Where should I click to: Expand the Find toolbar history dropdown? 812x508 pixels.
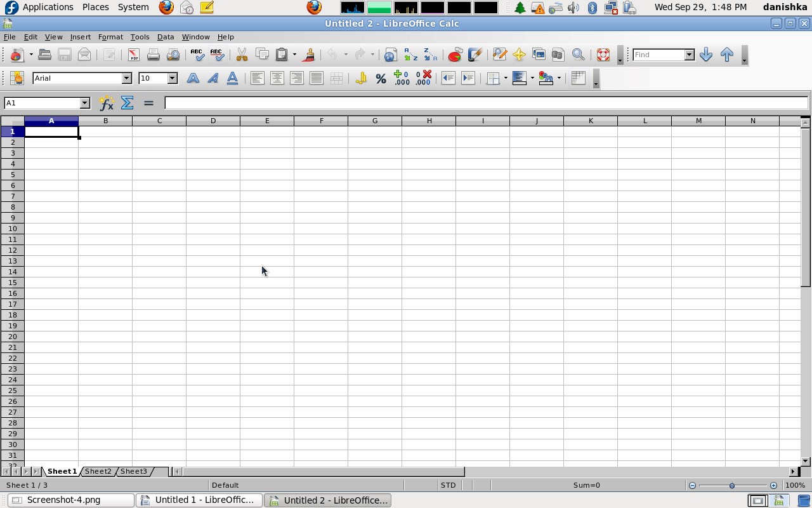point(689,55)
